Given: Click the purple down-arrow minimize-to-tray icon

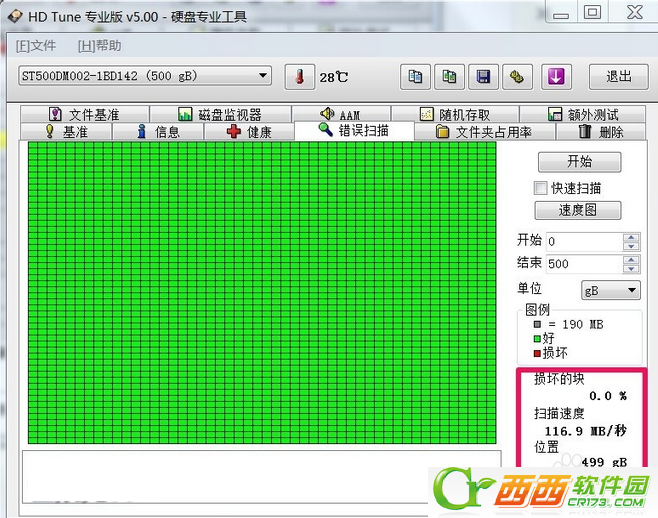Looking at the screenshot, I should 556,77.
